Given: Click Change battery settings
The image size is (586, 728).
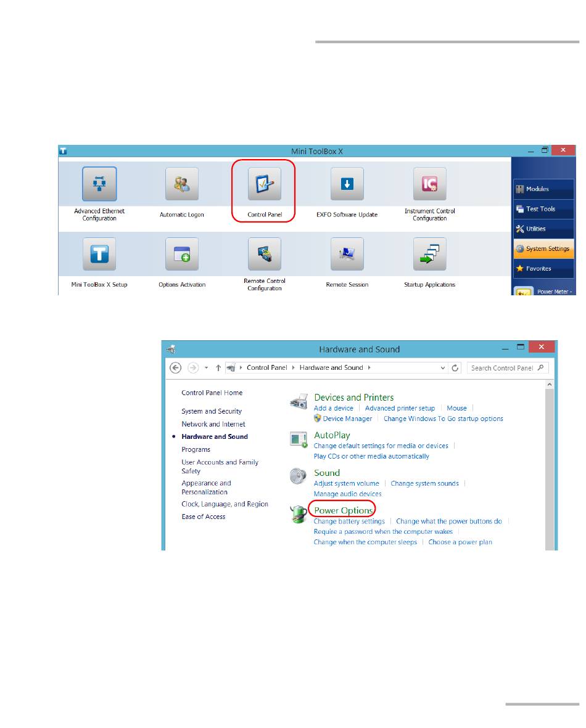Looking at the screenshot, I should (349, 521).
